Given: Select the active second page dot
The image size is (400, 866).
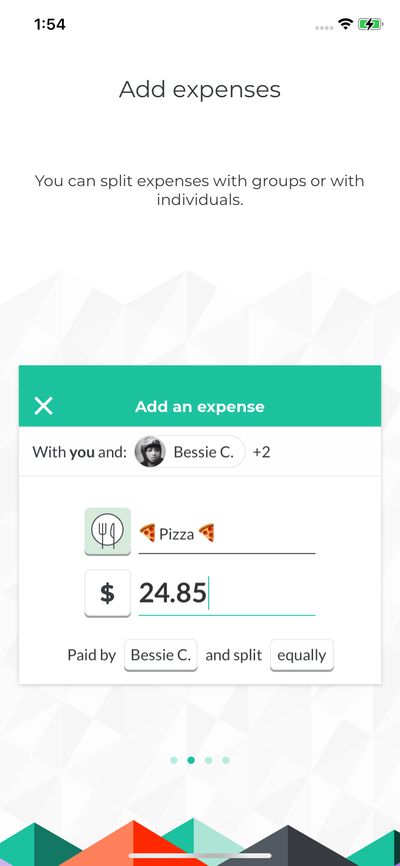Looking at the screenshot, I should [191, 760].
